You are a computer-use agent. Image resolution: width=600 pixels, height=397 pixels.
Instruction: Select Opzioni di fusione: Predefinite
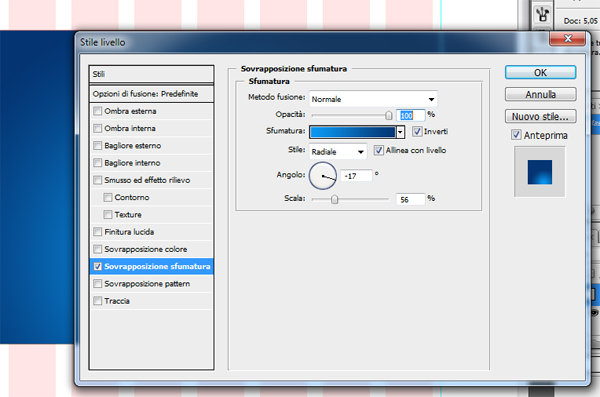point(151,94)
